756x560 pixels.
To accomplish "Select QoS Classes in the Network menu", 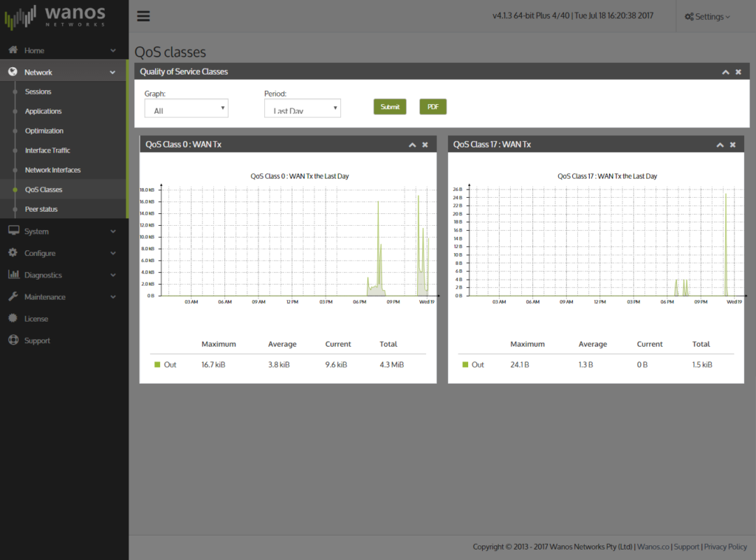I will click(x=44, y=190).
